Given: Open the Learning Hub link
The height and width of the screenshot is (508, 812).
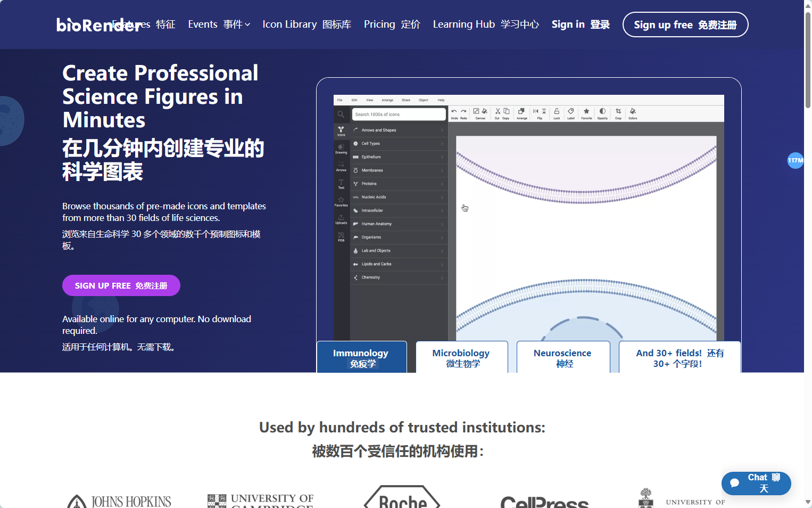Looking at the screenshot, I should click(x=485, y=24).
